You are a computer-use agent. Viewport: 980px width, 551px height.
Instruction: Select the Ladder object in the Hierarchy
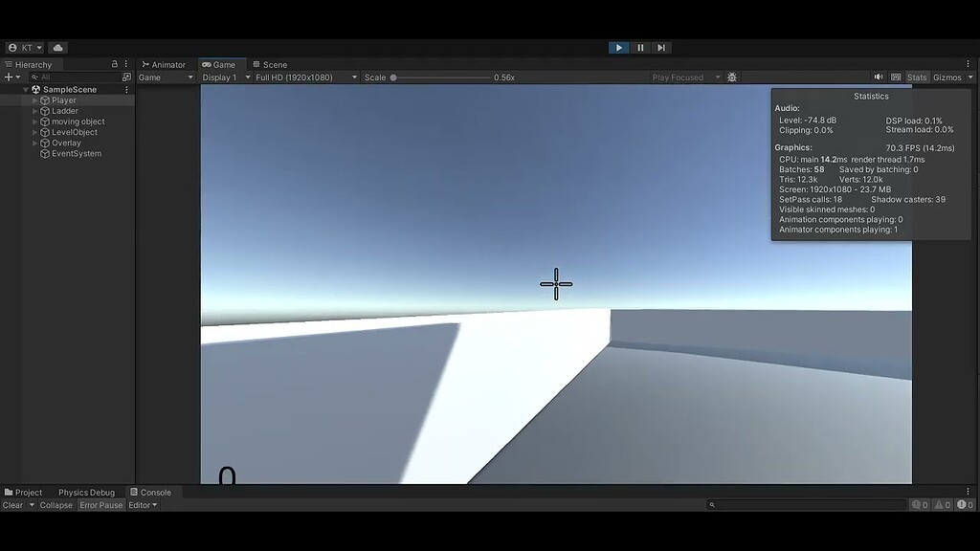[x=63, y=110]
